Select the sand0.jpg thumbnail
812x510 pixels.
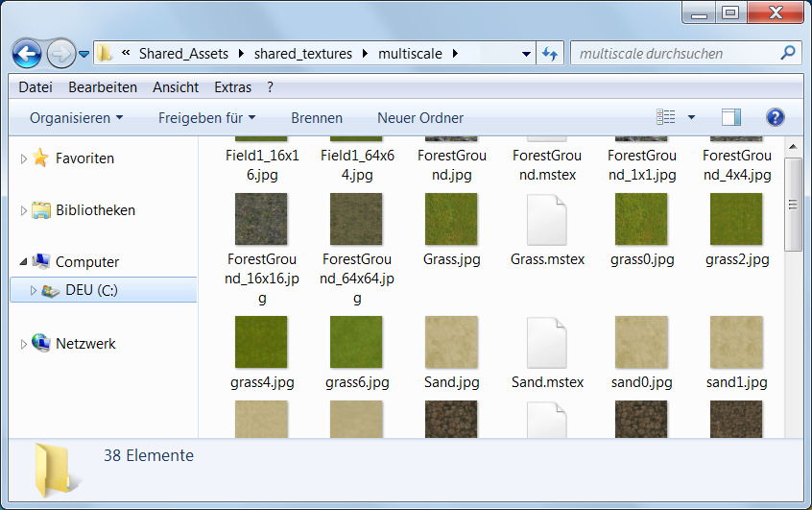pos(641,342)
